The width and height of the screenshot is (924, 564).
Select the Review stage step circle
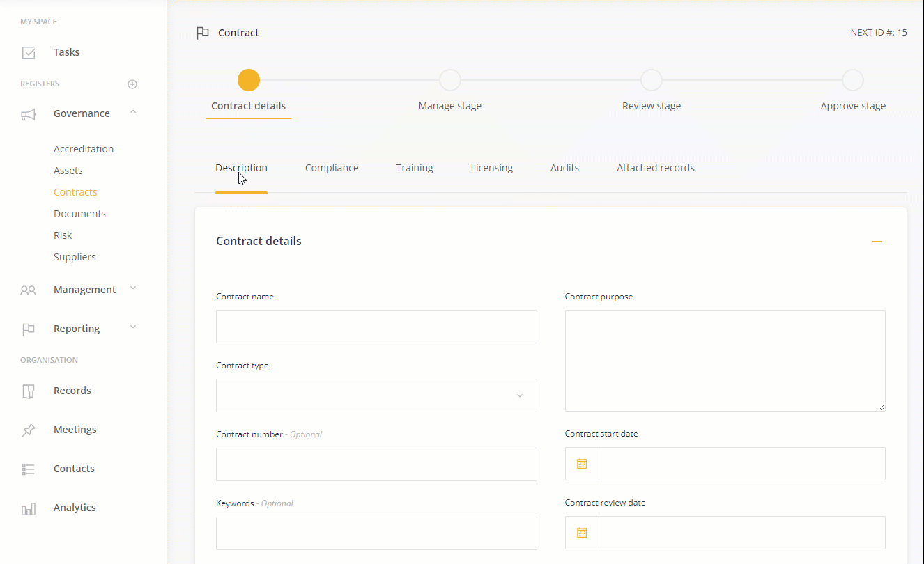(x=652, y=80)
